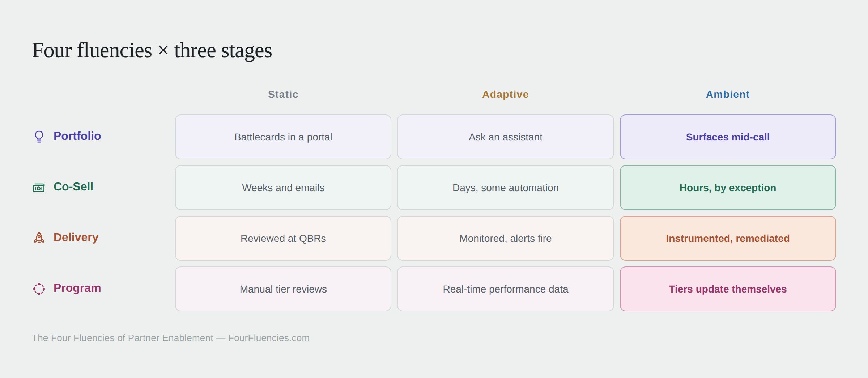The width and height of the screenshot is (868, 378).
Task: Open the FourFluencies.com footer link
Action: pos(269,338)
